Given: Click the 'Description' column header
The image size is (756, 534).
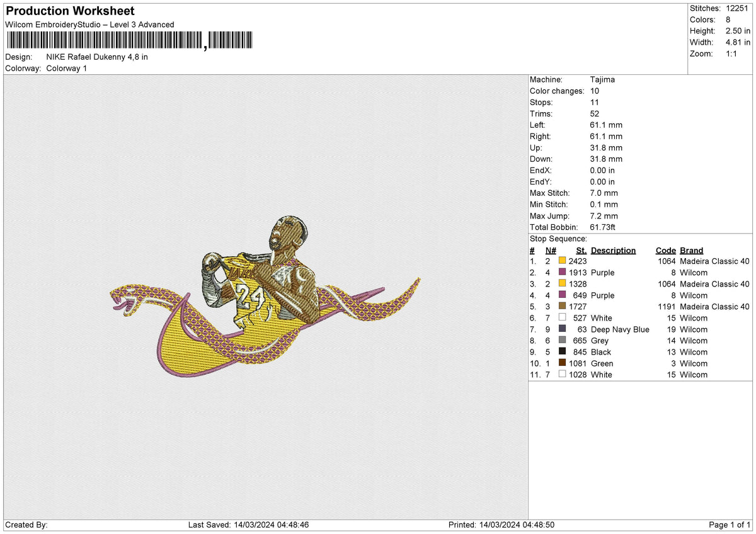Looking at the screenshot, I should click(x=614, y=250).
